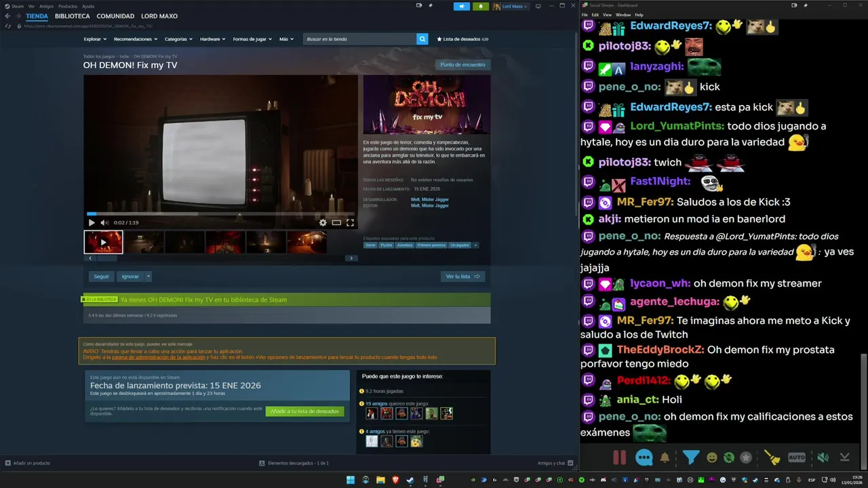The width and height of the screenshot is (868, 488).
Task: Expand the Explorar store dropdown
Action: point(94,39)
